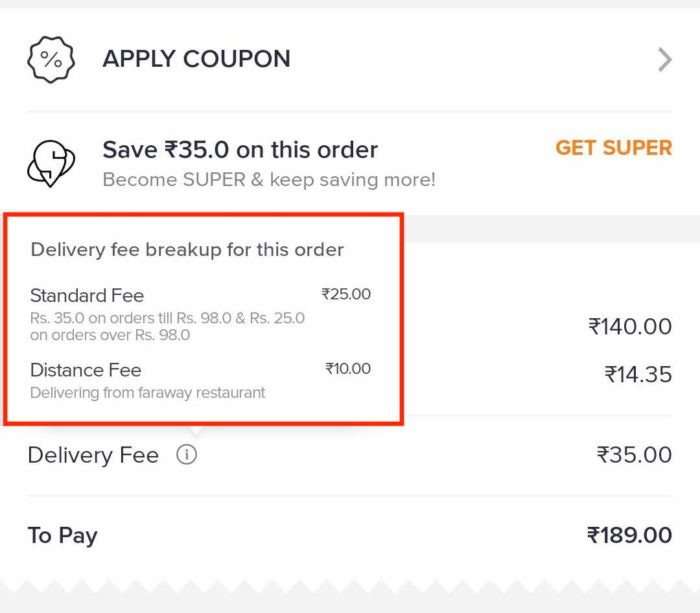
Task: Click the Delivery fee breakup tooltip title
Action: pyautogui.click(x=187, y=250)
